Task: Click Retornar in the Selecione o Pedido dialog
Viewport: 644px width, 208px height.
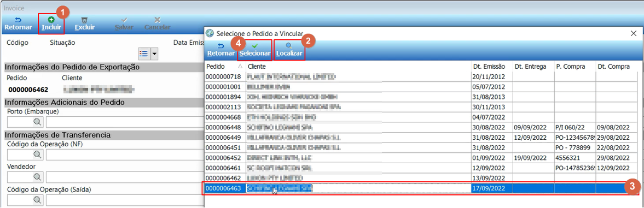Action: (x=221, y=50)
